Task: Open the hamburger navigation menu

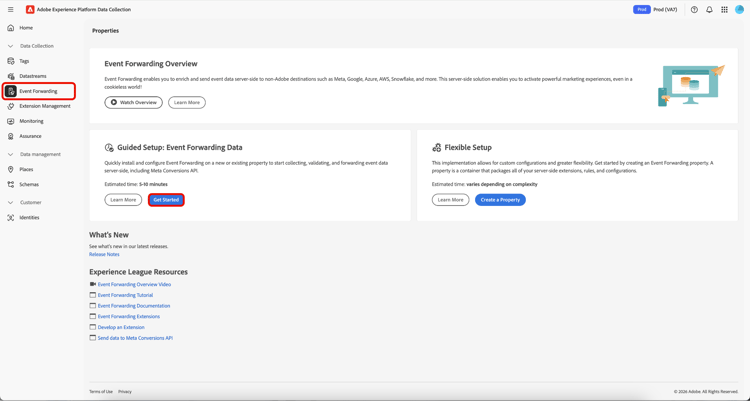Action: 11,10
